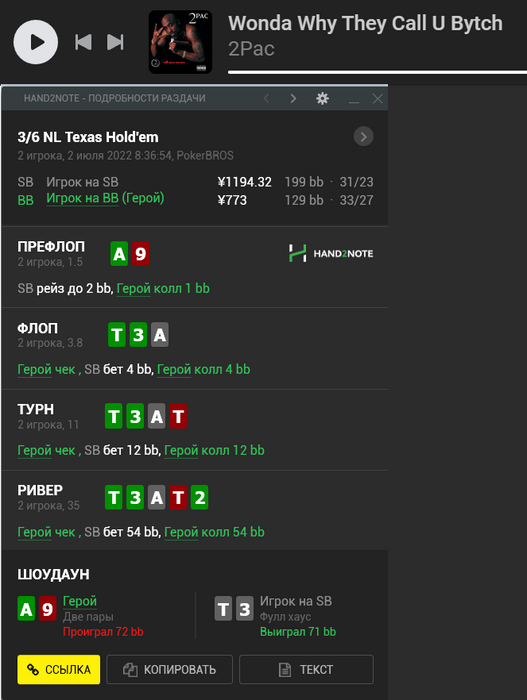Click flop 'Герой чек' action
The image size is (527, 700).
(46, 370)
